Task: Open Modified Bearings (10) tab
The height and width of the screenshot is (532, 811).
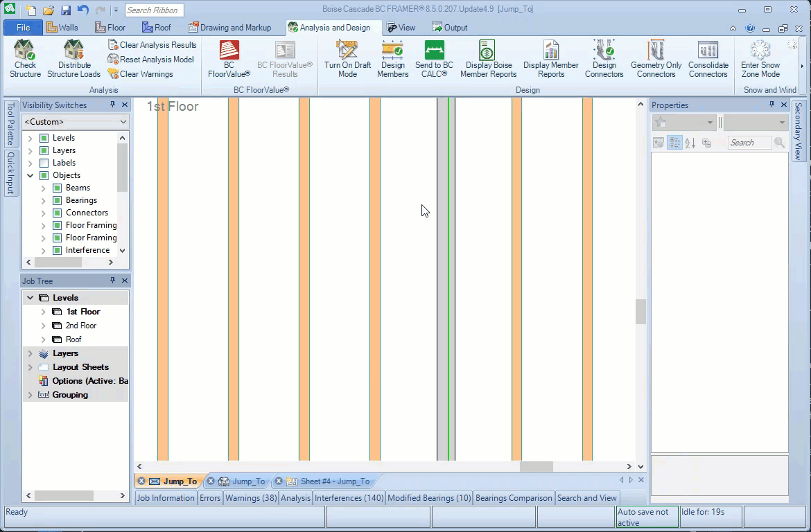Action: pos(429,498)
